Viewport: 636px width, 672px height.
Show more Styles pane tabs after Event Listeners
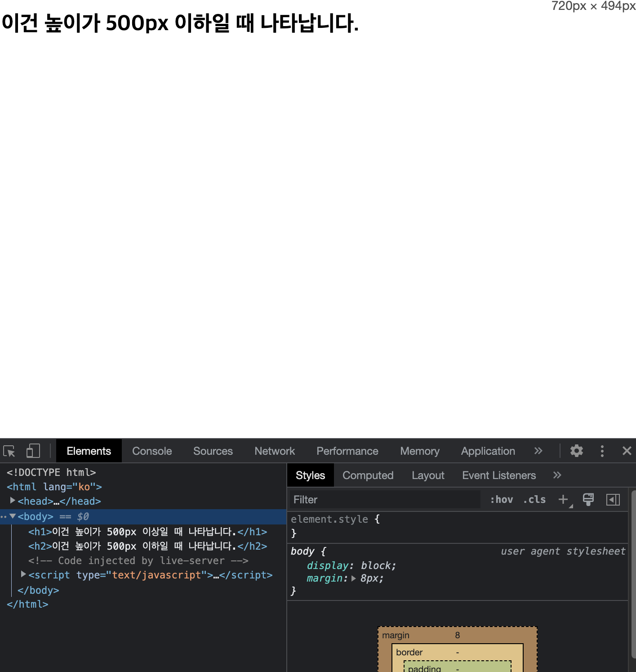pyautogui.click(x=557, y=475)
